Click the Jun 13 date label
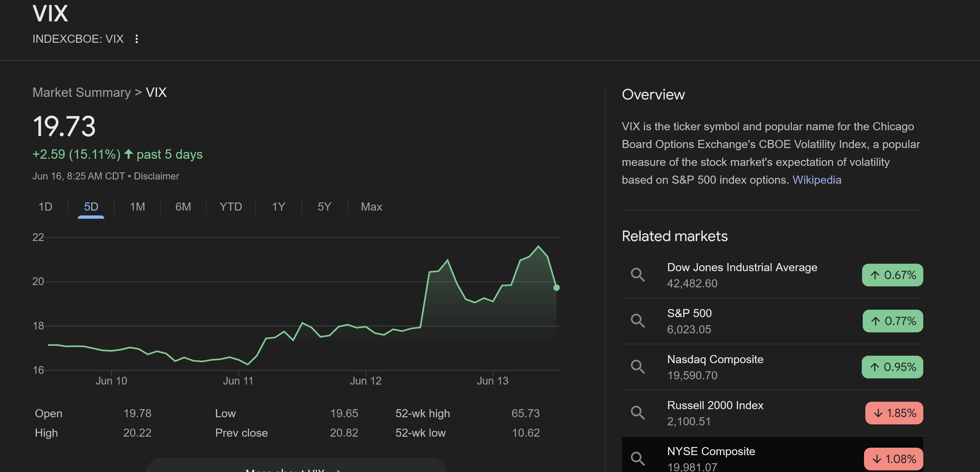This screenshot has height=472, width=980. tap(493, 381)
